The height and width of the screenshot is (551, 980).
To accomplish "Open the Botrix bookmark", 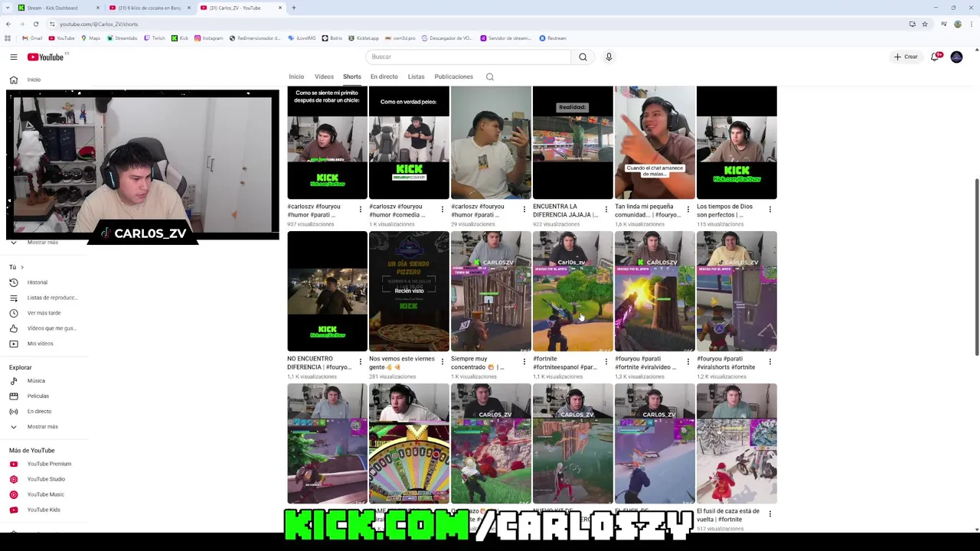I will [332, 38].
